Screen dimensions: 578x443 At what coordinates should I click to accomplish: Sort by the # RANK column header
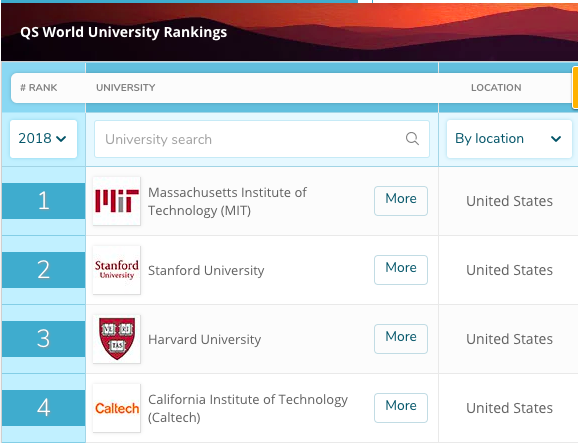pos(39,88)
